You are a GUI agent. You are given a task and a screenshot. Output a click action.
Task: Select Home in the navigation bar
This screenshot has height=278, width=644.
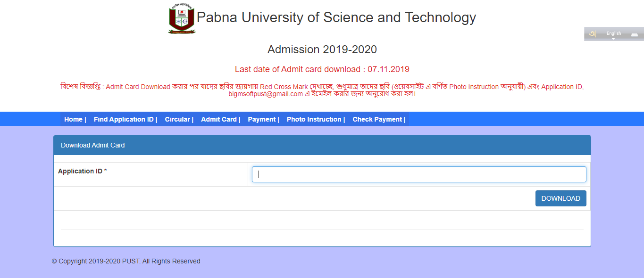(73, 119)
